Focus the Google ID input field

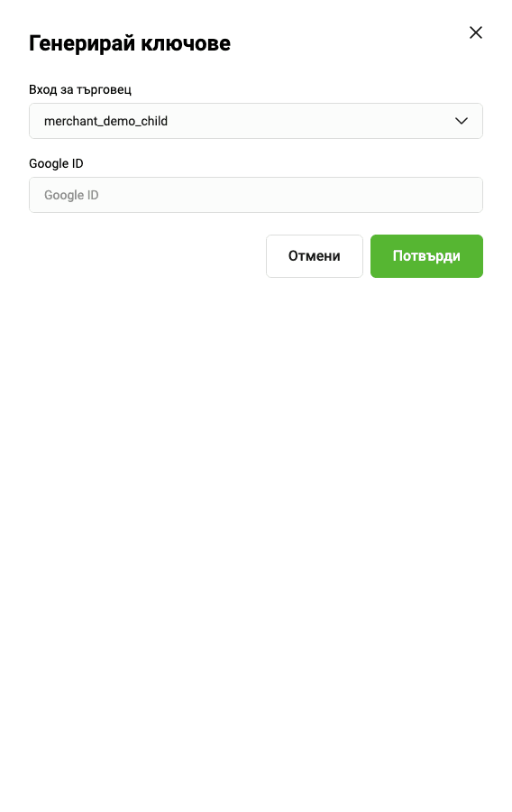pyautogui.click(x=255, y=195)
